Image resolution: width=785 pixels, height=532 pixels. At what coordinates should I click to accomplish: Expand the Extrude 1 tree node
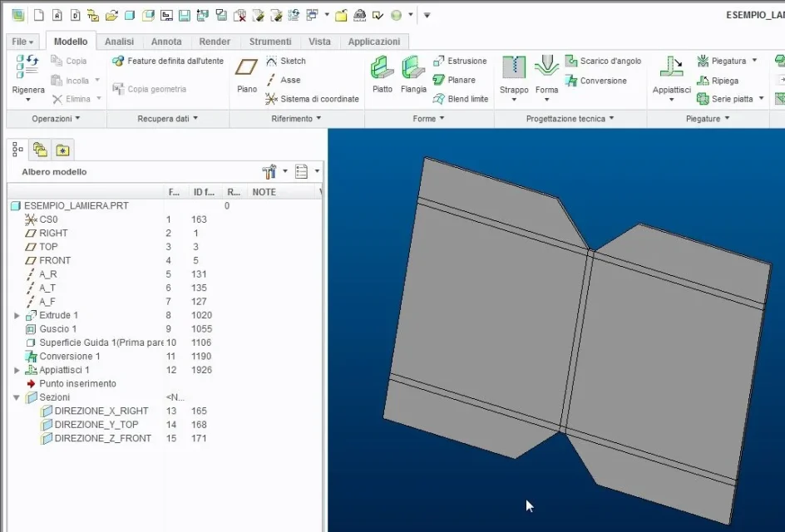(x=17, y=316)
